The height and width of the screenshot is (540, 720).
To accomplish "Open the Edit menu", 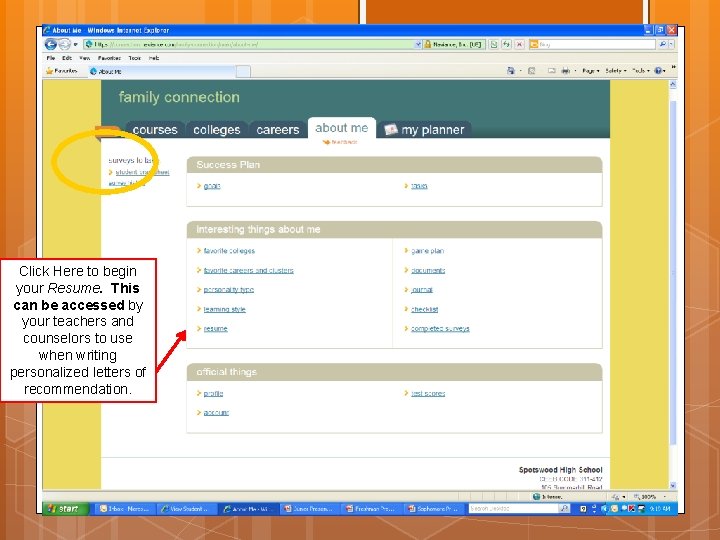I will click(67, 58).
